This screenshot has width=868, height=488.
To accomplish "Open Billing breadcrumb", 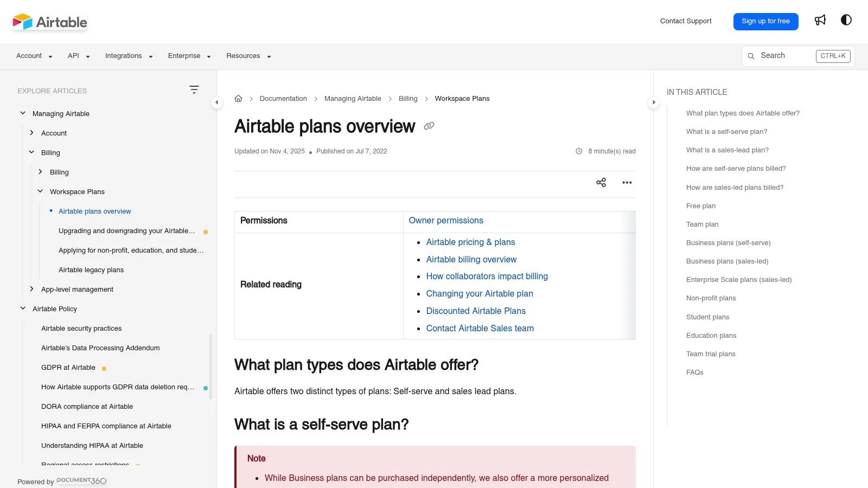I will 408,99.
